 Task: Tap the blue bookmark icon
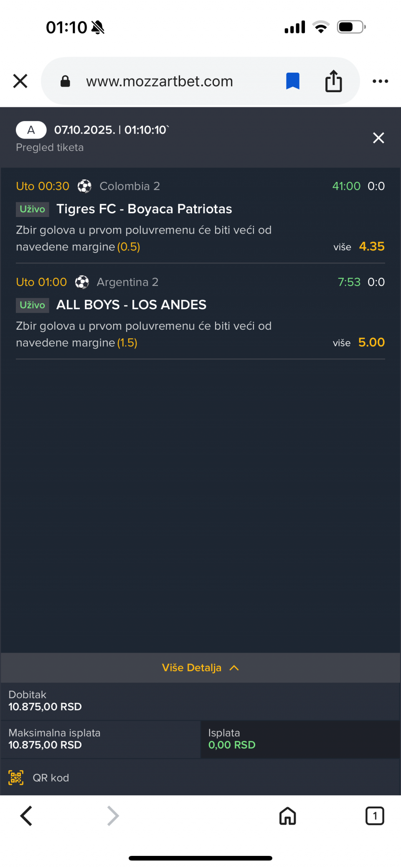coord(292,81)
